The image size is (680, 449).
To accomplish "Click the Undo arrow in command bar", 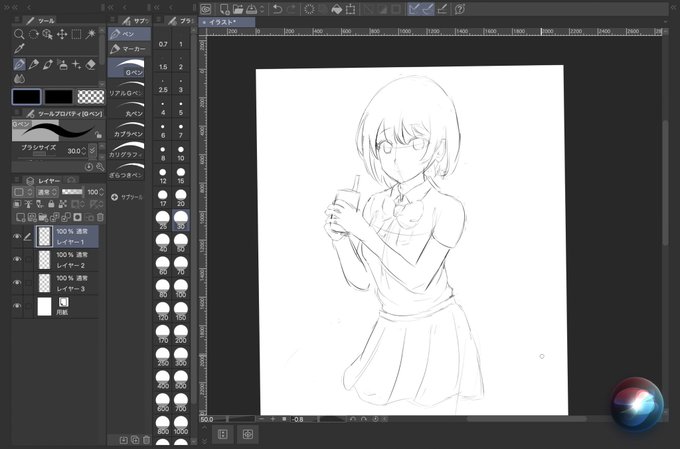I will (278, 9).
